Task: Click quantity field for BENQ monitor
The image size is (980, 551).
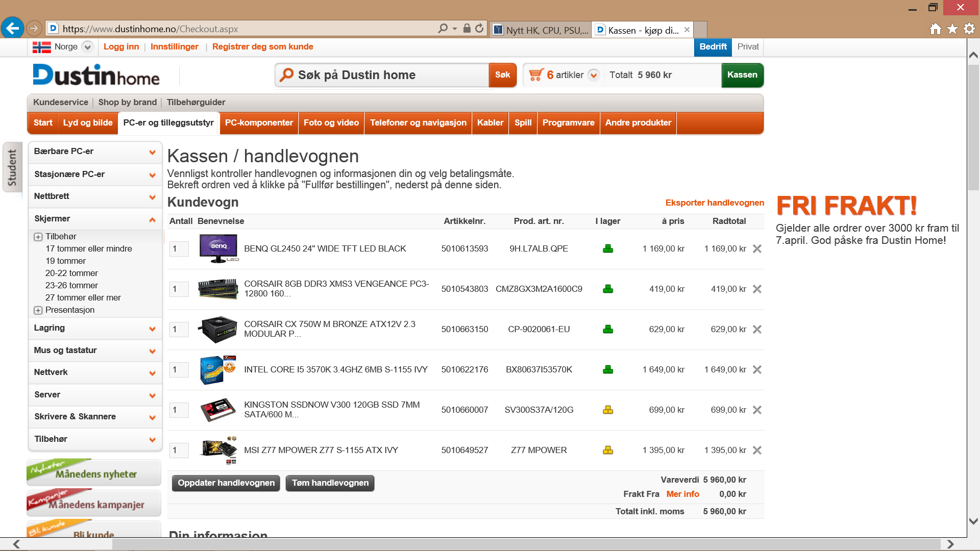Action: click(179, 249)
